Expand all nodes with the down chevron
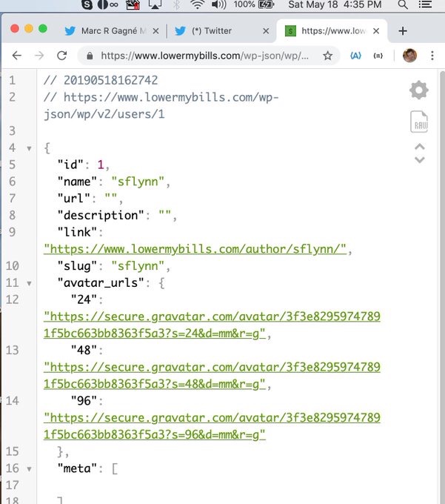The image size is (445, 504). tap(420, 160)
